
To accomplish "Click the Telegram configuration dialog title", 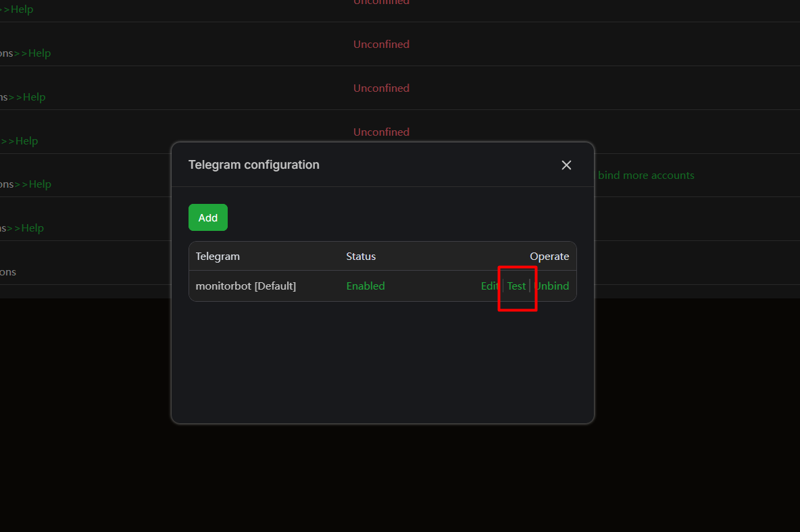I will tap(253, 165).
